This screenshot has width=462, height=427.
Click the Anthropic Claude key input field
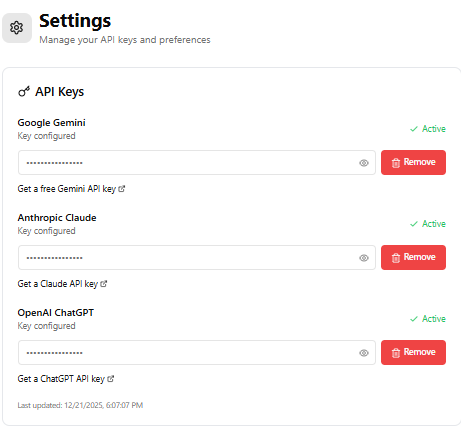[x=197, y=257]
